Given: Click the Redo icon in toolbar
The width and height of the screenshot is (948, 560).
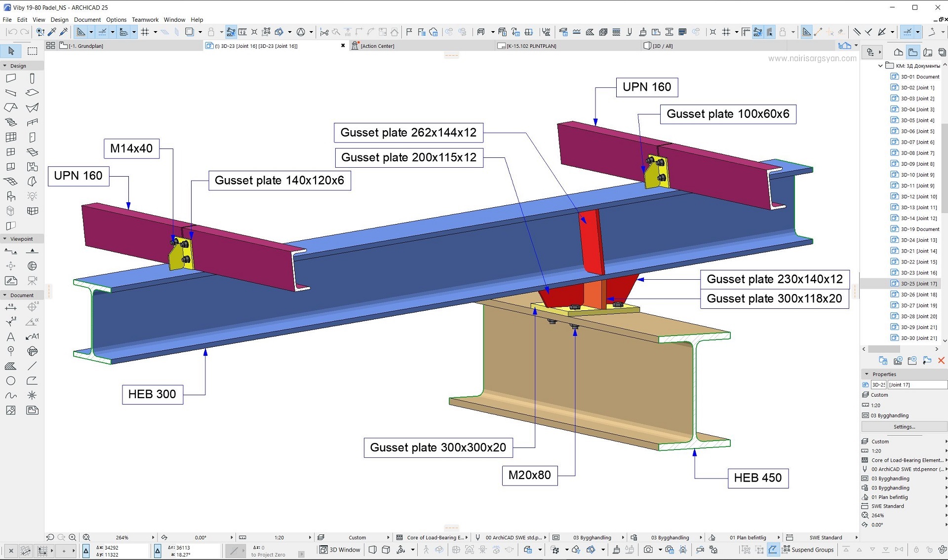Looking at the screenshot, I should (25, 32).
